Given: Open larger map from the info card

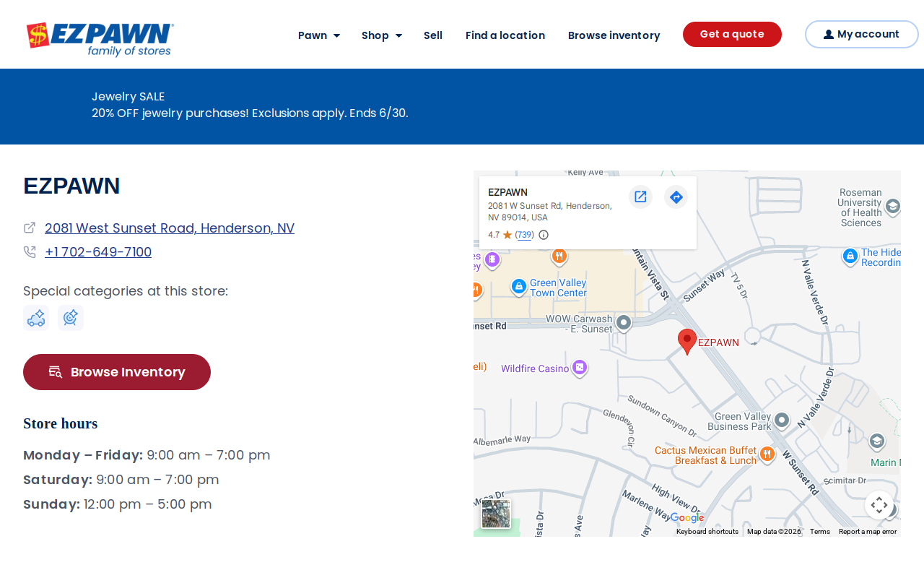Looking at the screenshot, I should [x=640, y=197].
